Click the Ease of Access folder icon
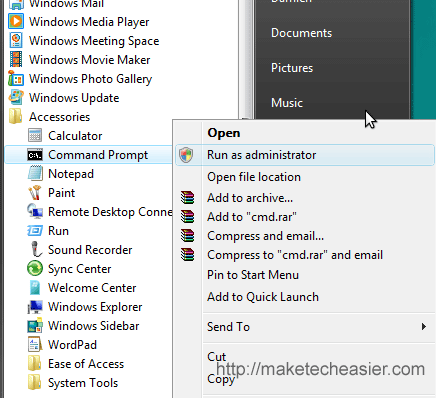436x398 pixels. tap(35, 364)
